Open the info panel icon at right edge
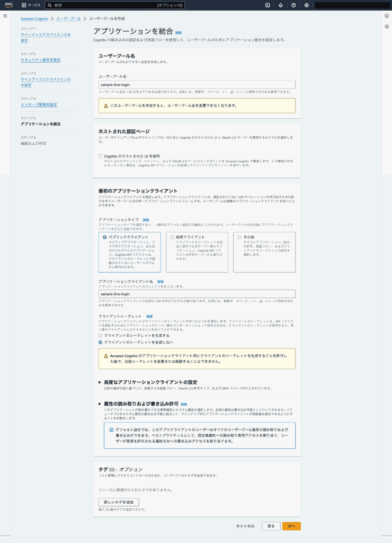This screenshot has height=543, width=392. (x=387, y=16)
